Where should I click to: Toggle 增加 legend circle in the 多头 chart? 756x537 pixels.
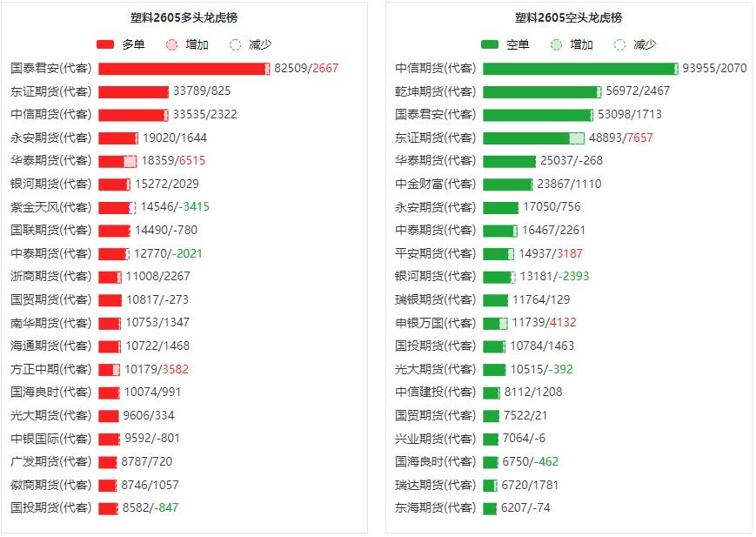(171, 44)
